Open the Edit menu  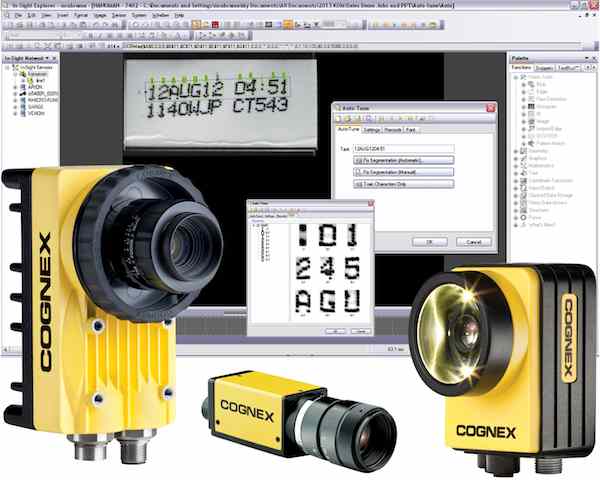click(x=32, y=15)
